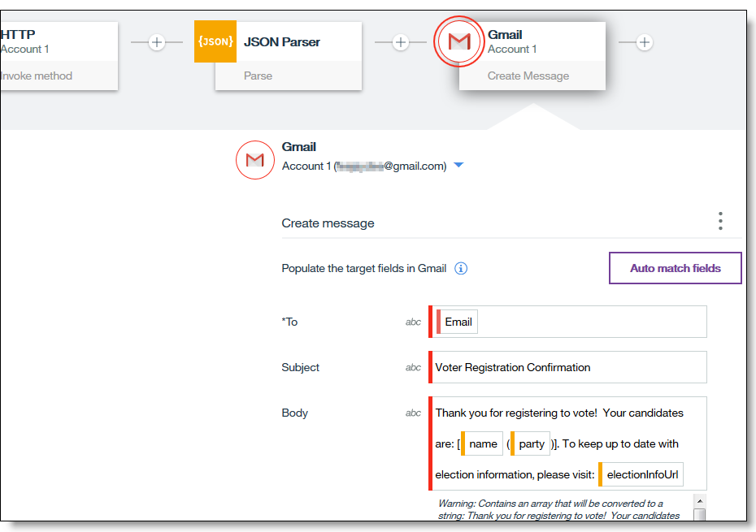
Task: Expand the Gmail account dropdown arrow
Action: click(x=458, y=166)
